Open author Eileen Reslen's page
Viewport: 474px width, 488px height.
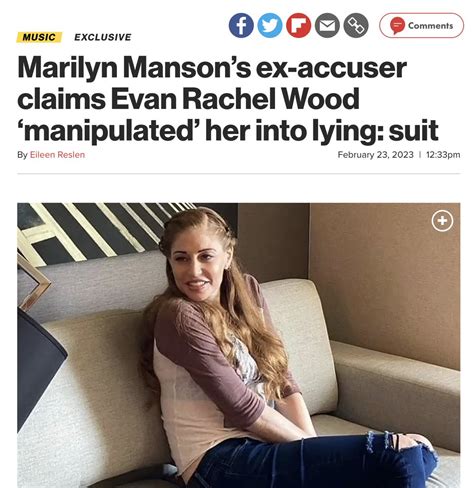point(57,155)
